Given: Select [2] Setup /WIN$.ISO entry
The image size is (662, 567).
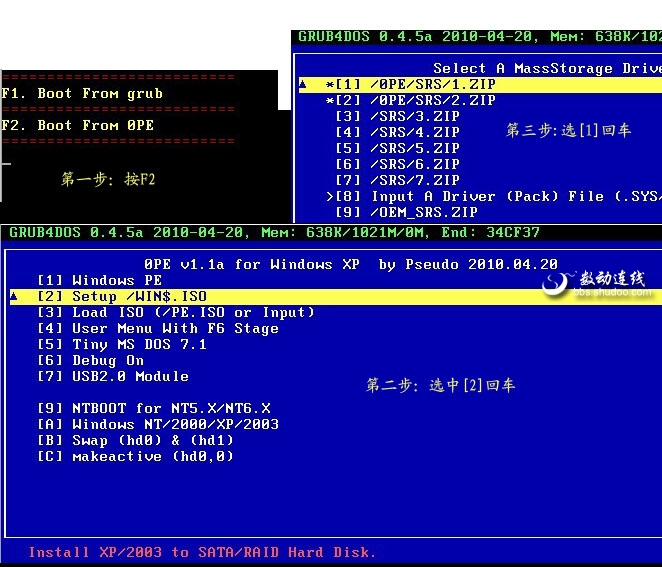Looking at the screenshot, I should click(x=336, y=296).
